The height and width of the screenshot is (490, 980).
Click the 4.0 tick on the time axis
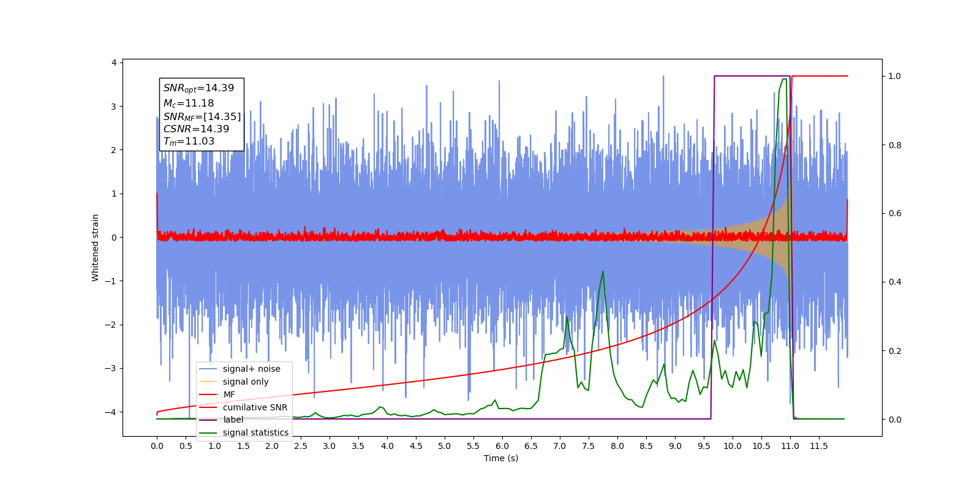387,446
